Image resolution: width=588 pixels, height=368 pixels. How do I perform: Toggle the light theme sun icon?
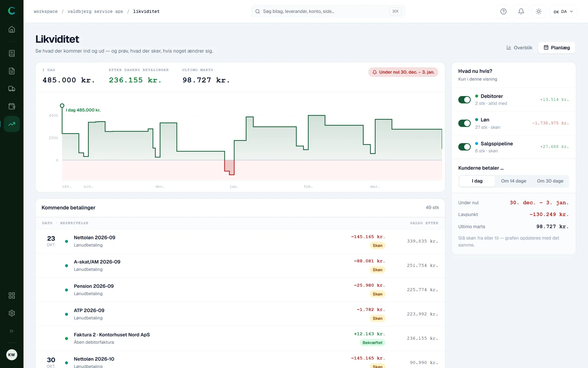[x=539, y=11]
